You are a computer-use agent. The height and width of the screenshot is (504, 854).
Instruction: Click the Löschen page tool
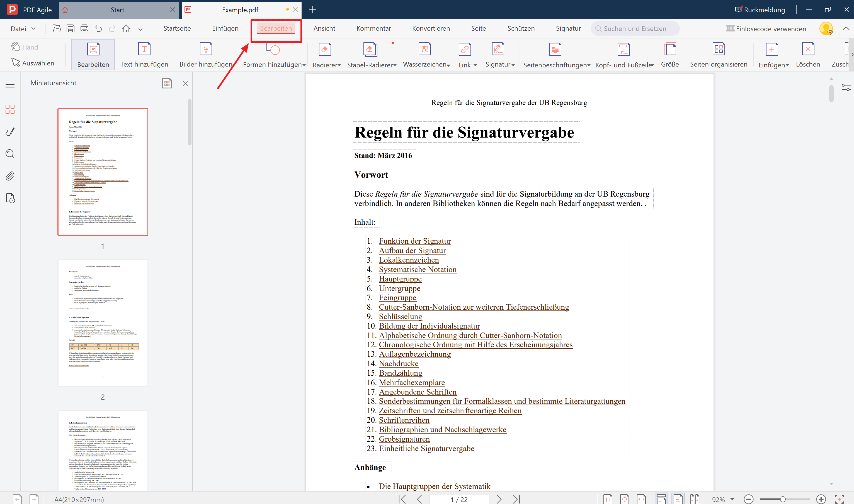click(808, 55)
